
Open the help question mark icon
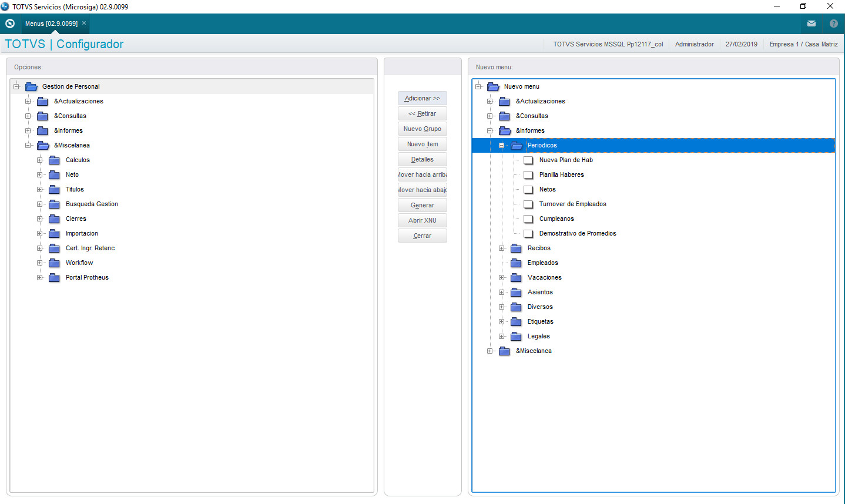[x=834, y=23]
